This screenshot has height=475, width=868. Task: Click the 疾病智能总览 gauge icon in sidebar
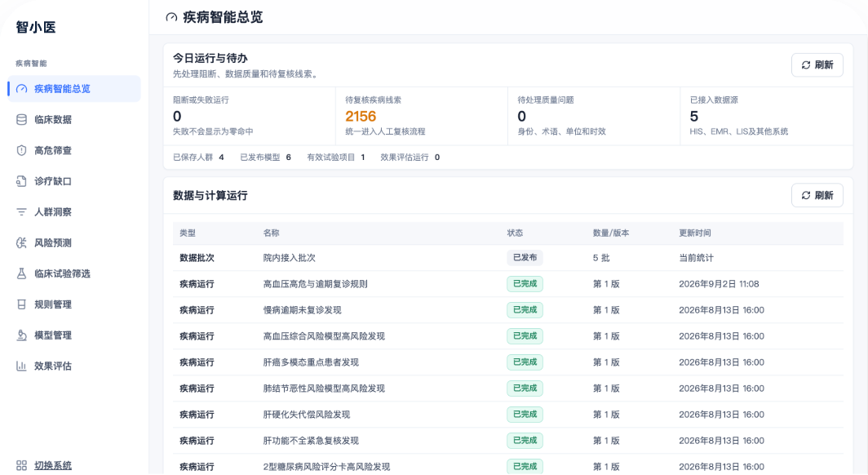tap(21, 89)
